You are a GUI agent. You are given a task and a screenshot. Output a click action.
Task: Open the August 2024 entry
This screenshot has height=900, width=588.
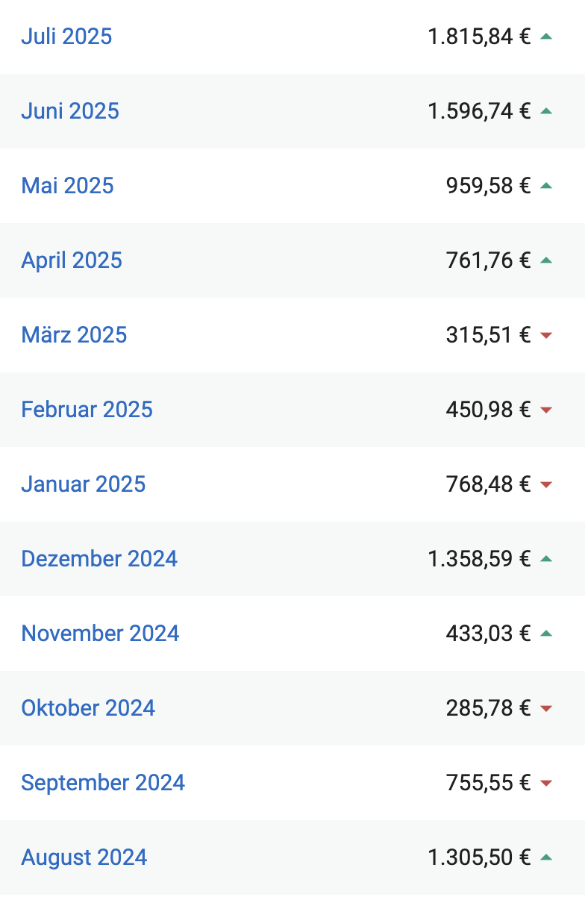pos(84,857)
